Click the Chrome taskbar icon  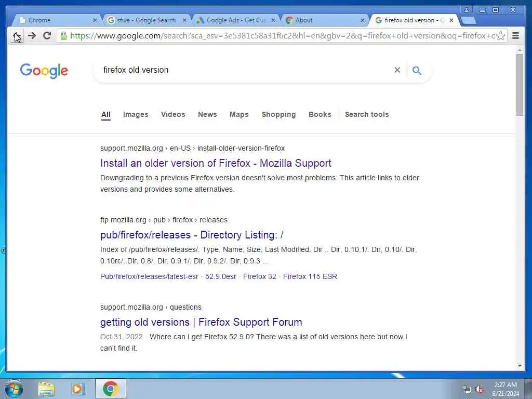(x=111, y=389)
